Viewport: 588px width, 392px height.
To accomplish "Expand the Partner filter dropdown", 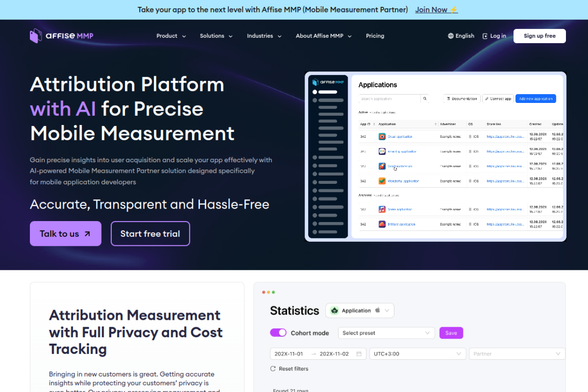I will (x=517, y=354).
